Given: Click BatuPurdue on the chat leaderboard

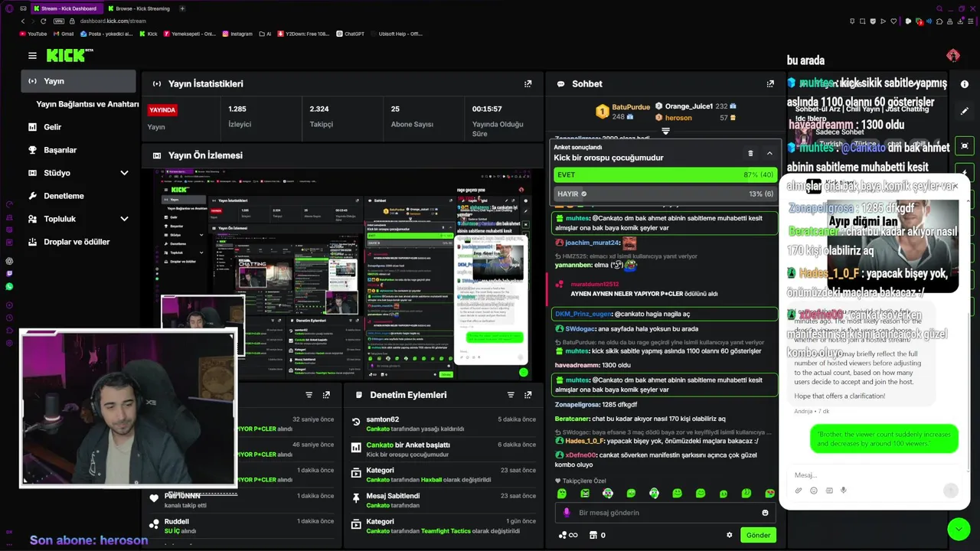Looking at the screenshot, I should point(631,108).
